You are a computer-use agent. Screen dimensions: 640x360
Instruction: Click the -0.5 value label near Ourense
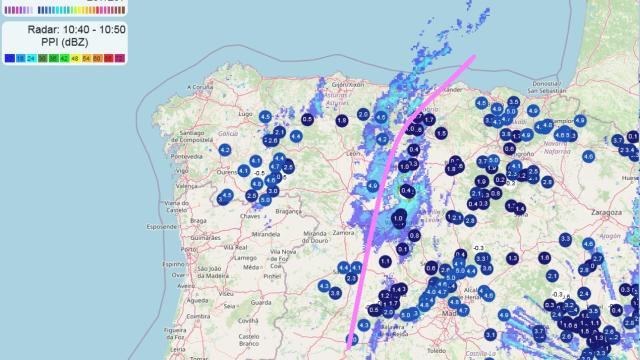(x=259, y=173)
